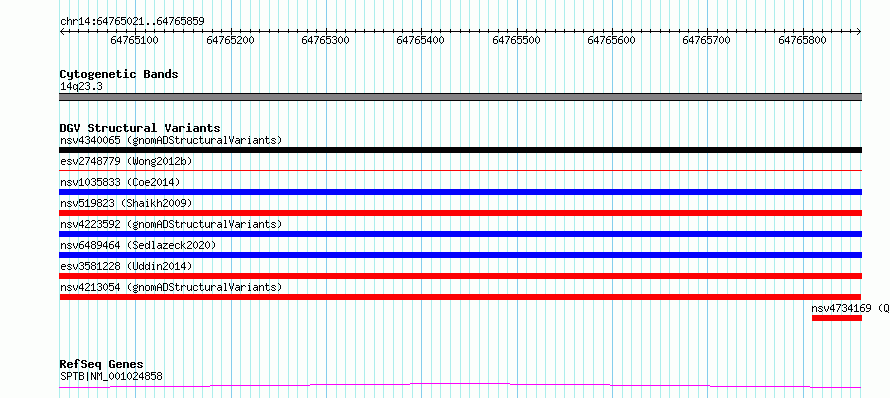This screenshot has width=890, height=398.
Task: Open the DGV Structural Variants track heading
Action: click(x=140, y=128)
